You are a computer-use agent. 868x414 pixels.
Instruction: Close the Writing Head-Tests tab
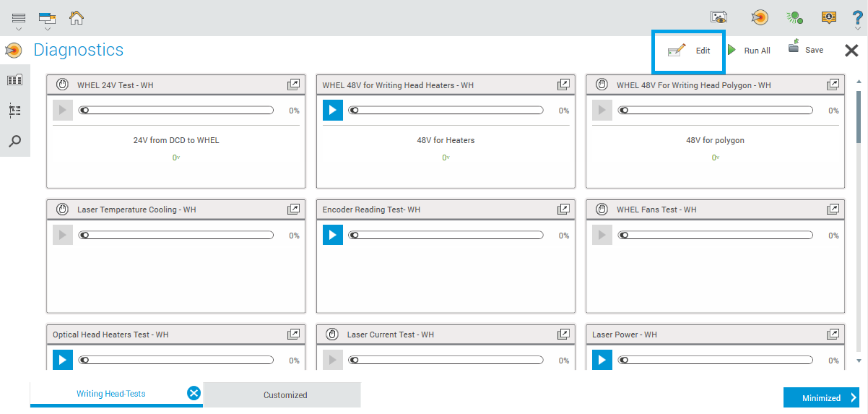pos(194,393)
